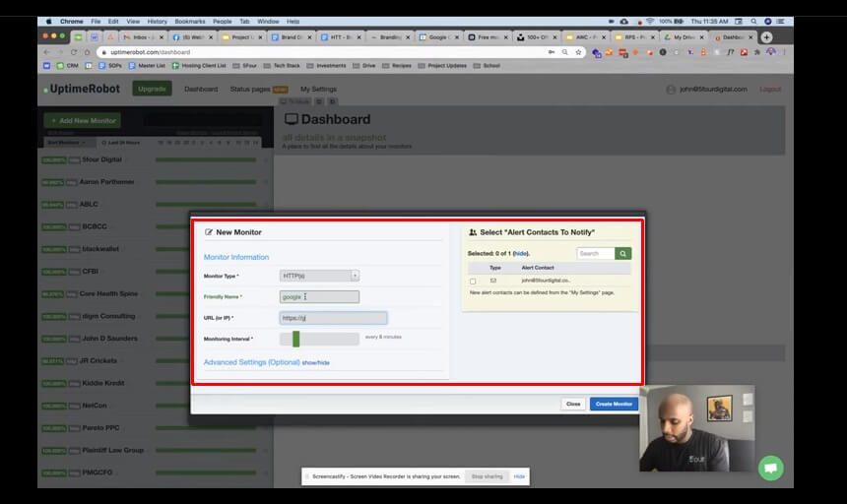Click the green Monitoring Interval slider handle
Screen dimensions: 847x504
[296, 339]
